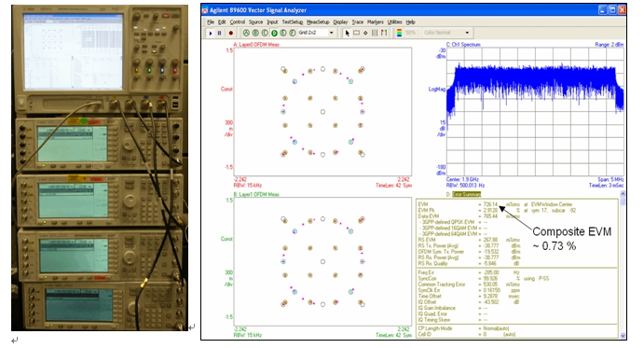
Task: Open the Utilities menu
Action: [x=395, y=21]
